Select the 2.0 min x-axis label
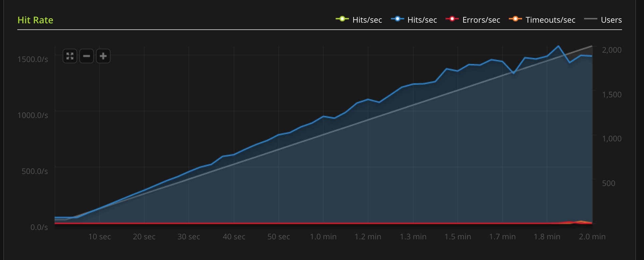This screenshot has height=260, width=644. tap(592, 237)
